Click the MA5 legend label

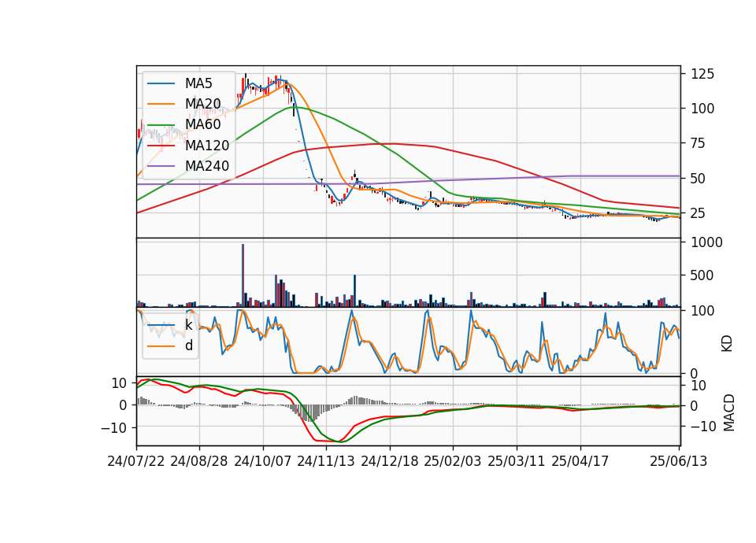(x=198, y=83)
